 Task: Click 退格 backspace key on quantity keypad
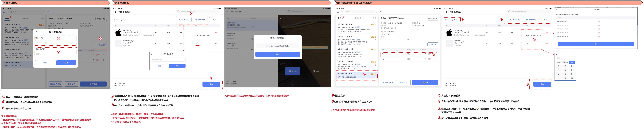click(565, 62)
